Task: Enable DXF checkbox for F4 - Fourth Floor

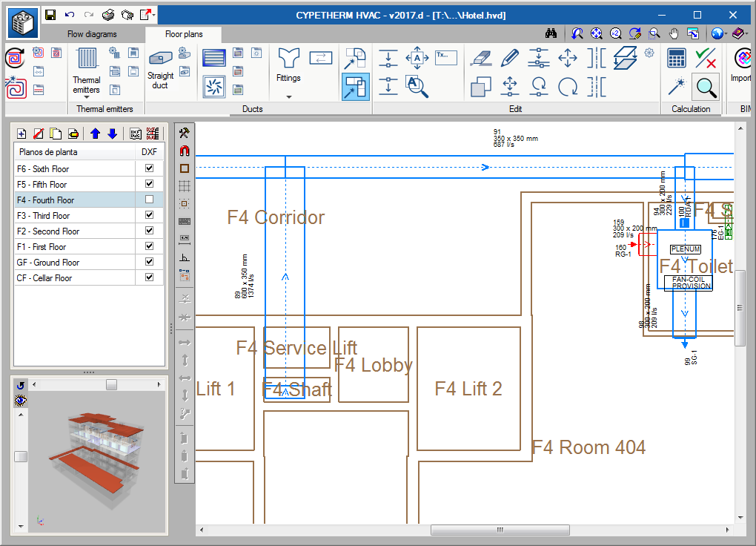Action: click(149, 200)
